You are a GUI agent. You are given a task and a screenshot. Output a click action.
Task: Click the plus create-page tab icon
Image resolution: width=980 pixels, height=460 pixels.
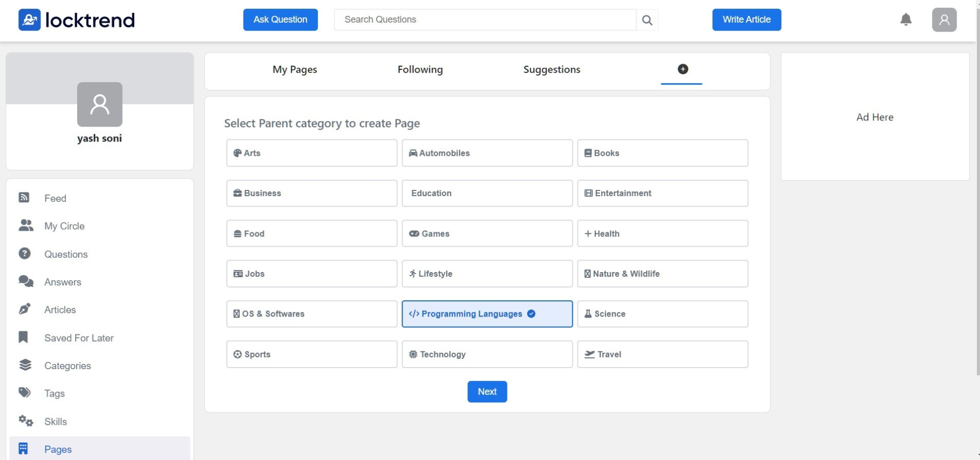pos(682,69)
